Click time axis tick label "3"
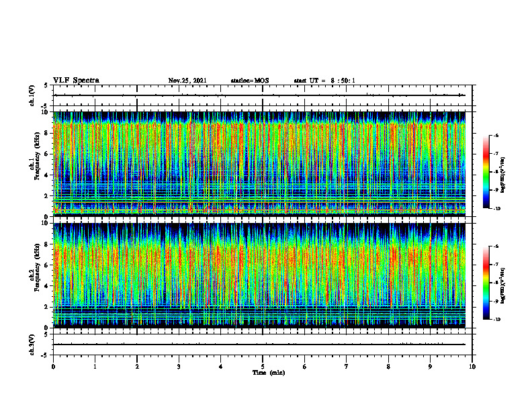The height and width of the screenshot is (411, 532). (179, 367)
